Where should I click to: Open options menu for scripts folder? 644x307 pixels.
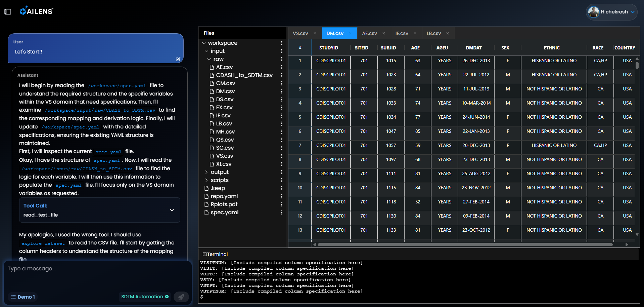281,180
